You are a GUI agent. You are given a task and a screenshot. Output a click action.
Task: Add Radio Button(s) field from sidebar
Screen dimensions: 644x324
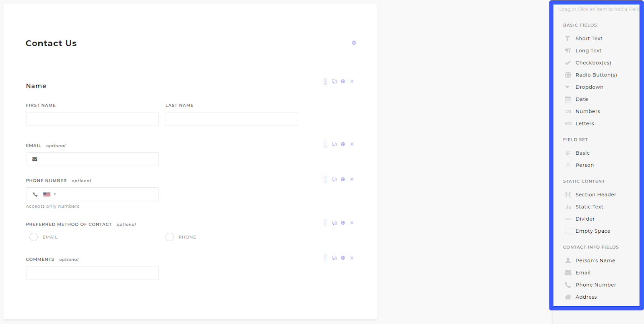(x=596, y=75)
